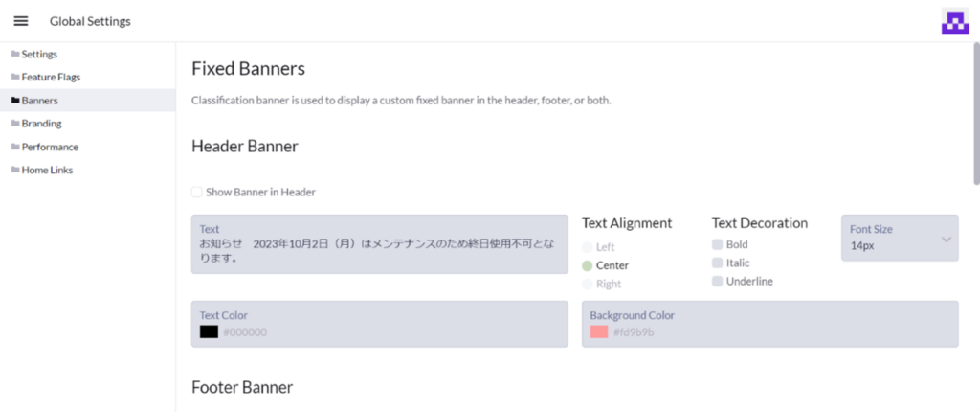980x412 pixels.
Task: Open the Font Size dropdown
Action: pyautogui.click(x=890, y=238)
